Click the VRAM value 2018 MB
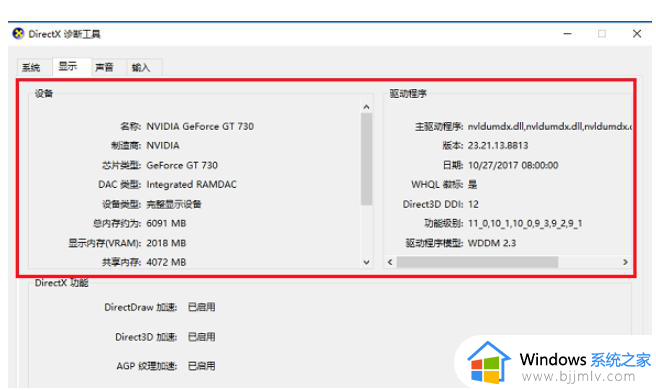The height and width of the screenshot is (390, 656). coord(166,243)
